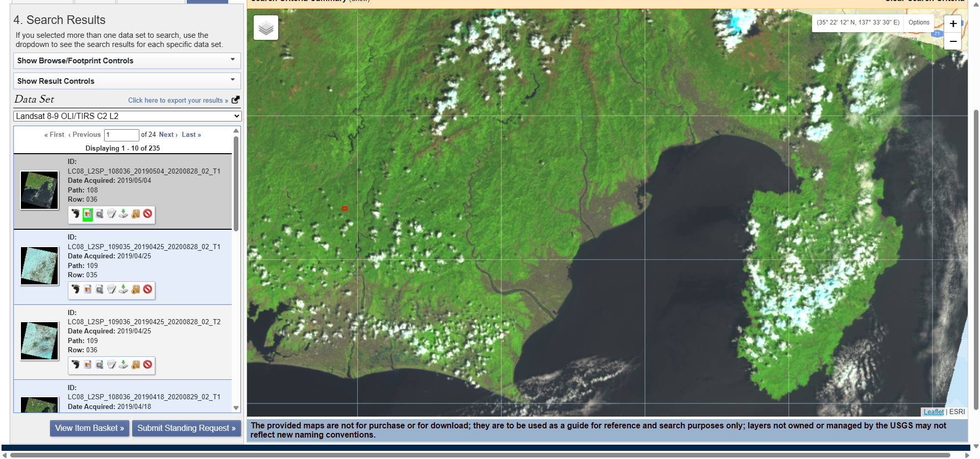This screenshot has width=980, height=459.
Task: Go to the Next results page
Action: click(168, 135)
